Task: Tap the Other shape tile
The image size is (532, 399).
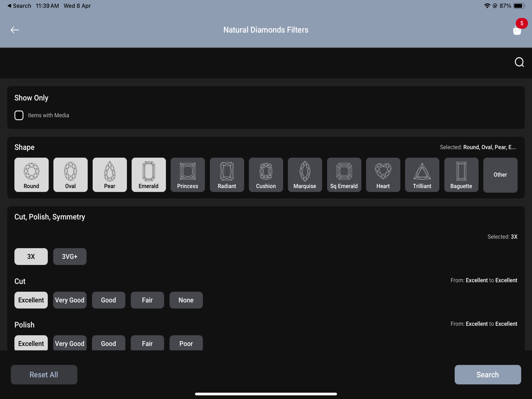Action: (x=500, y=175)
